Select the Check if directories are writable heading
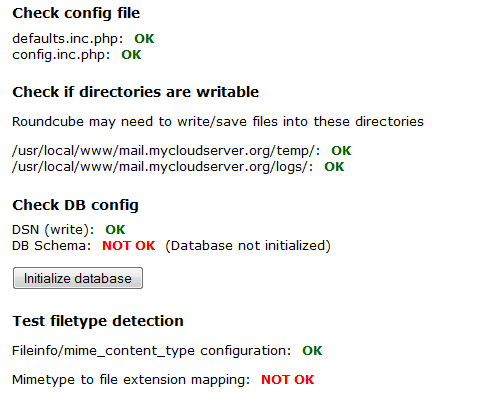The width and height of the screenshot is (482, 397). coord(136,92)
